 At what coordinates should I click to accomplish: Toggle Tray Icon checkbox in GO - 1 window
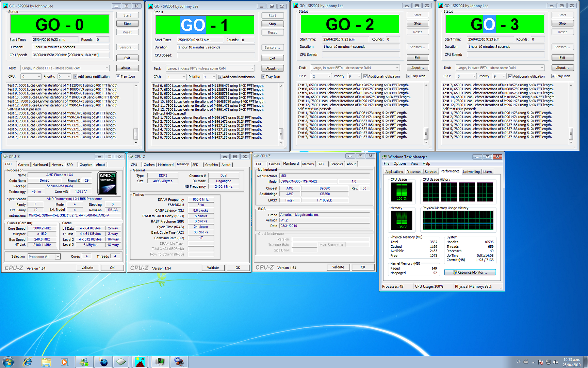pyautogui.click(x=263, y=77)
